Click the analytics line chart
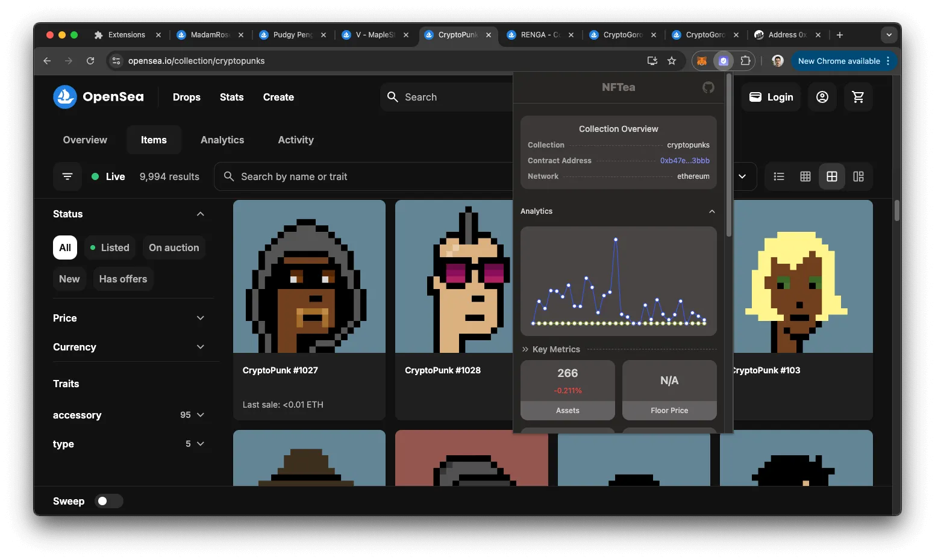The height and width of the screenshot is (560, 935). click(x=619, y=281)
